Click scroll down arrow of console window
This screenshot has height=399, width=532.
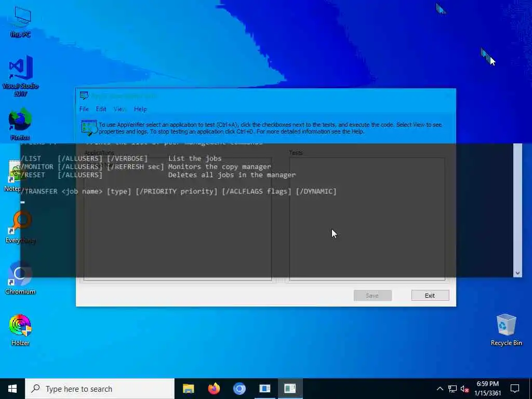[x=518, y=273]
